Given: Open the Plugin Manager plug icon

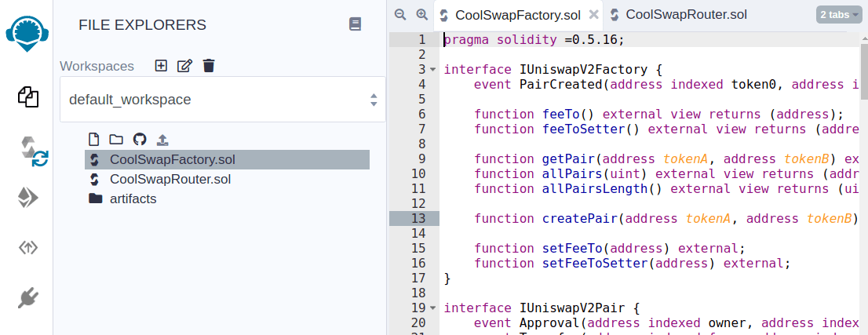Looking at the screenshot, I should 27,298.
